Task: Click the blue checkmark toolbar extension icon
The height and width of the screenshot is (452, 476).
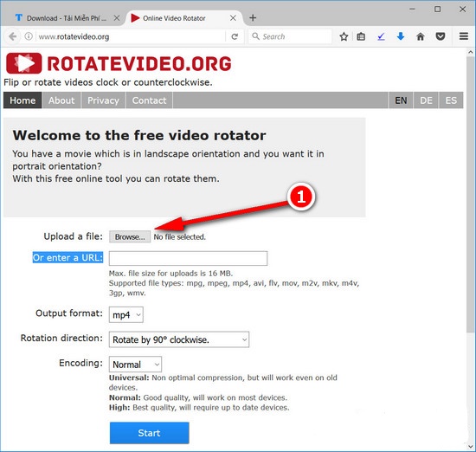Action: 381,36
